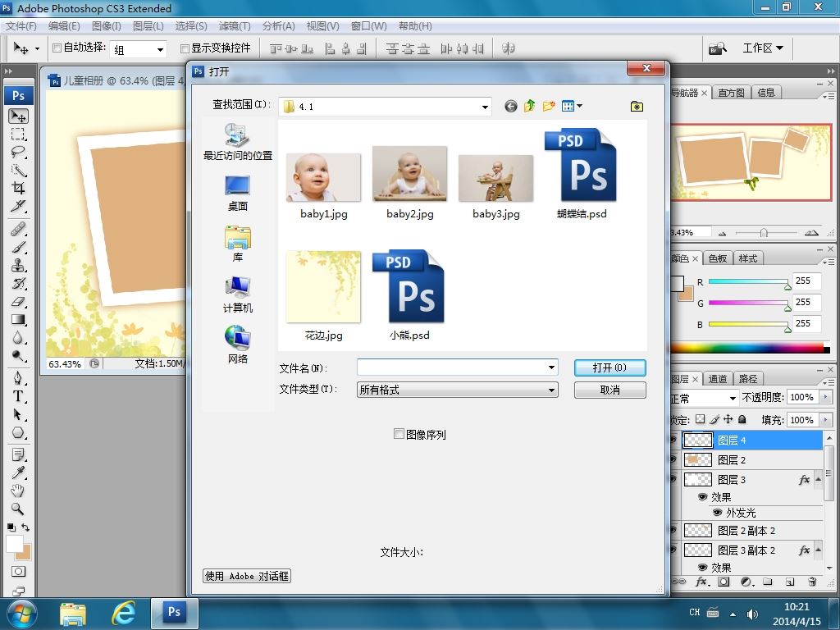Go up one folder level
Viewport: 840px width, 630px height.
pyautogui.click(x=529, y=106)
